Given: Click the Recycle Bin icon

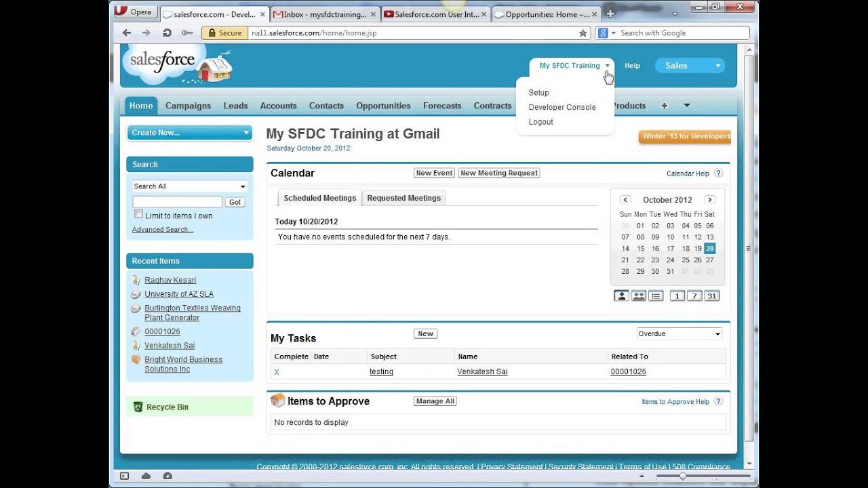Looking at the screenshot, I should click(x=138, y=407).
